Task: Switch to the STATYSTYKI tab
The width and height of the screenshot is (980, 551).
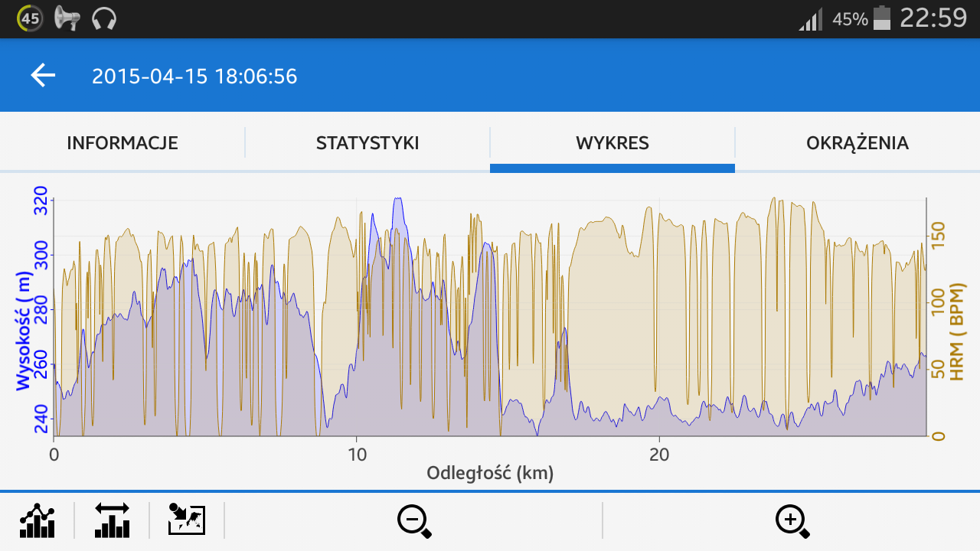Action: point(367,143)
